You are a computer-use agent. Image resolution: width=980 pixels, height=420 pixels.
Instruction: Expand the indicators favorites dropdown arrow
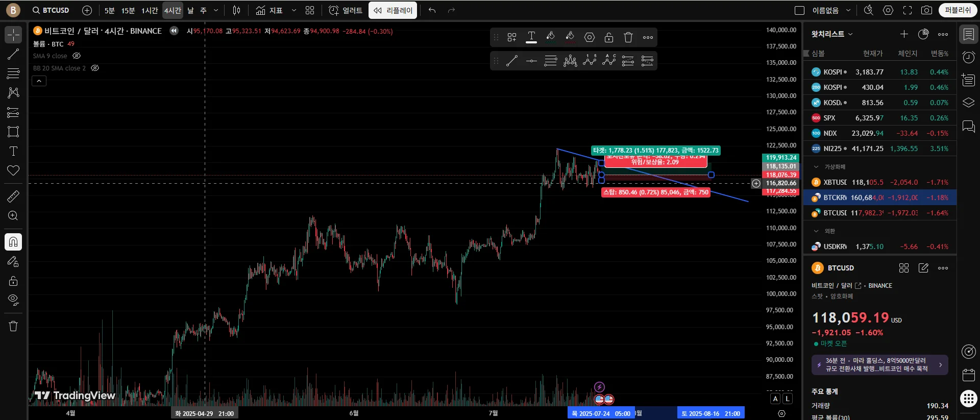click(x=293, y=10)
